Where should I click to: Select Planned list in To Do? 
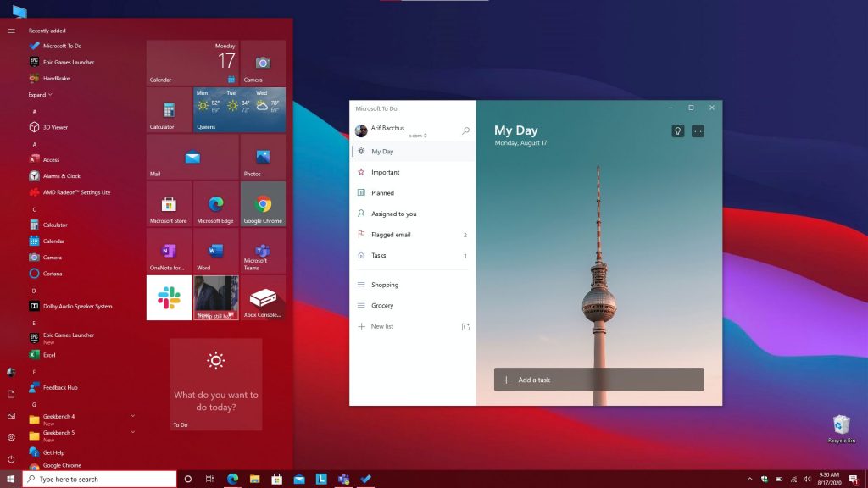414,192
